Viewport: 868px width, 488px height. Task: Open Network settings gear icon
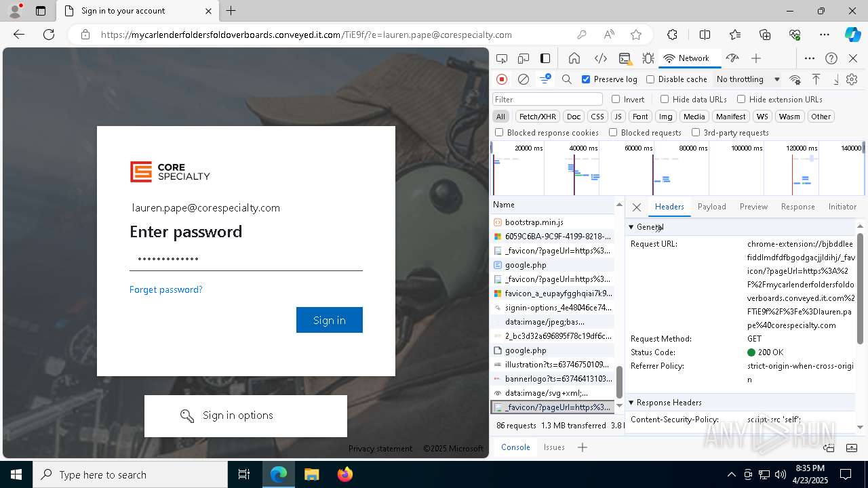(x=852, y=79)
